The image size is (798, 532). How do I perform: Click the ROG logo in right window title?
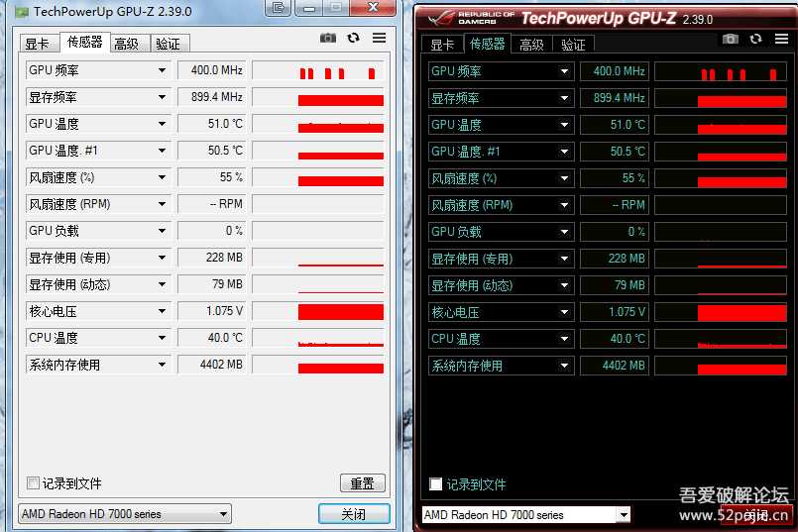(440, 19)
